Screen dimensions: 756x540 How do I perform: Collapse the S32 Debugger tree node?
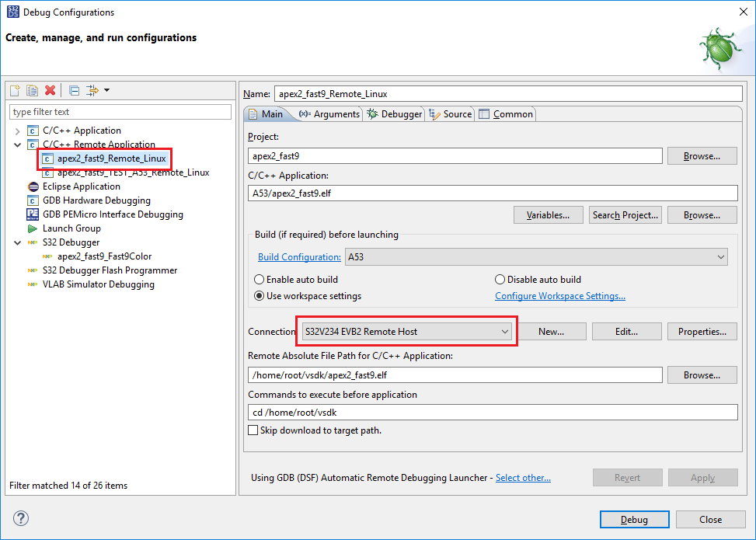[x=18, y=242]
